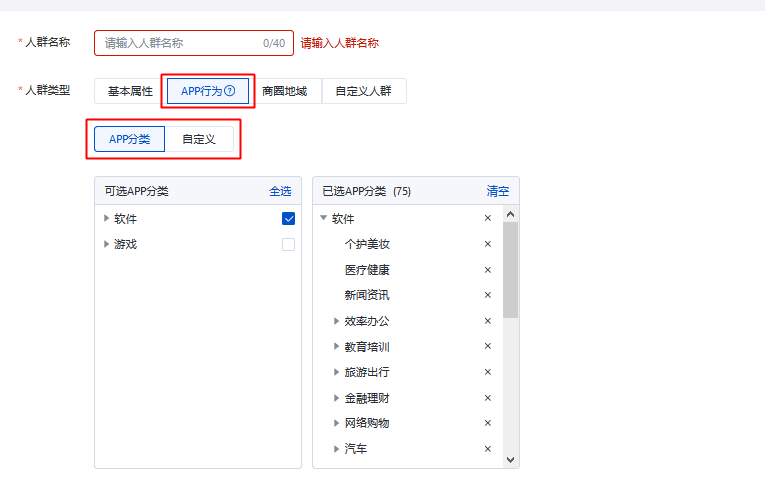The image size is (765, 479).
Task: Click the help icon beside APP行为
Action: point(230,91)
